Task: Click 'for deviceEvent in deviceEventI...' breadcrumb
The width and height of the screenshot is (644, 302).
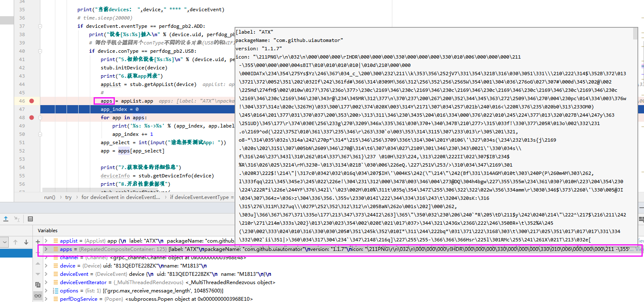Action: pyautogui.click(x=121, y=197)
